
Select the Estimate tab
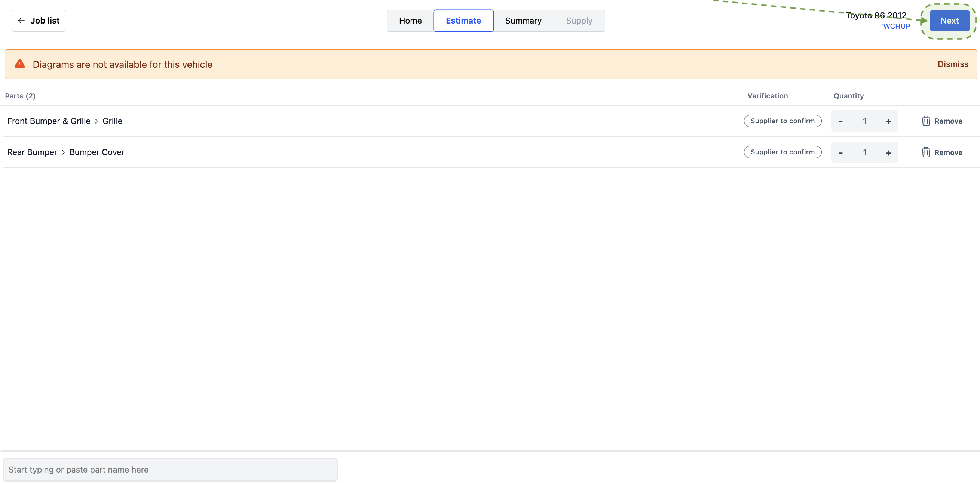(463, 21)
